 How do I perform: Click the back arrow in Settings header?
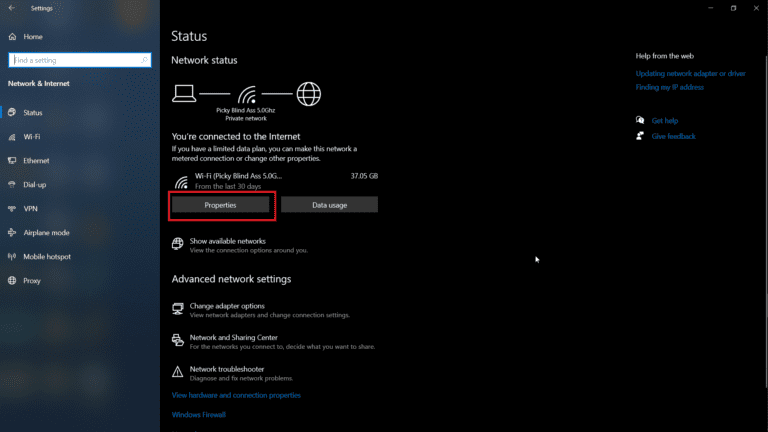click(x=11, y=8)
